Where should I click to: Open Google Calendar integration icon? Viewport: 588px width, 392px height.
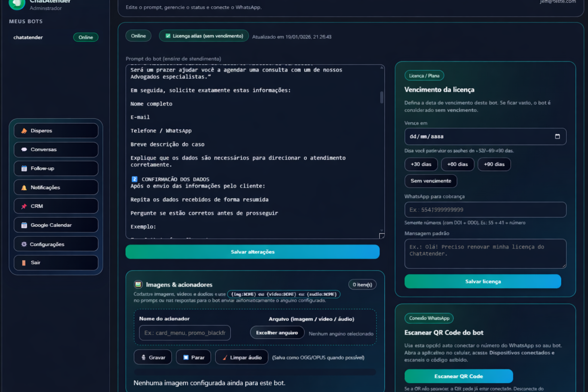[24, 225]
